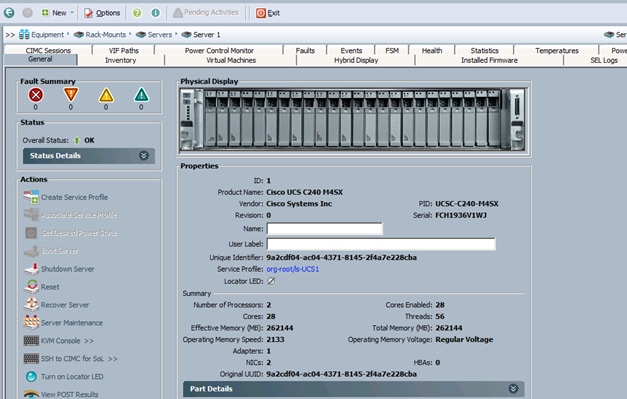Viewport: 627px width, 399px height.
Task: Click serial value FCH1936V1WJ
Action: (x=461, y=215)
